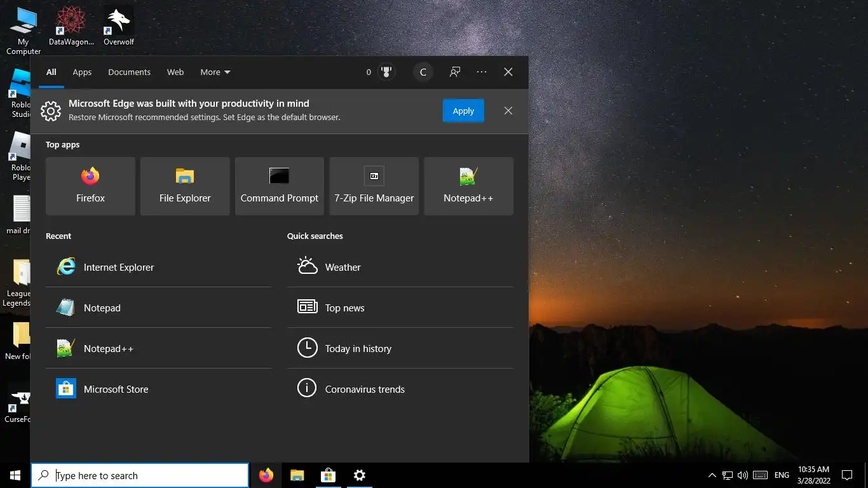Open the three-dots options menu
This screenshot has height=488, width=868.
[x=482, y=72]
